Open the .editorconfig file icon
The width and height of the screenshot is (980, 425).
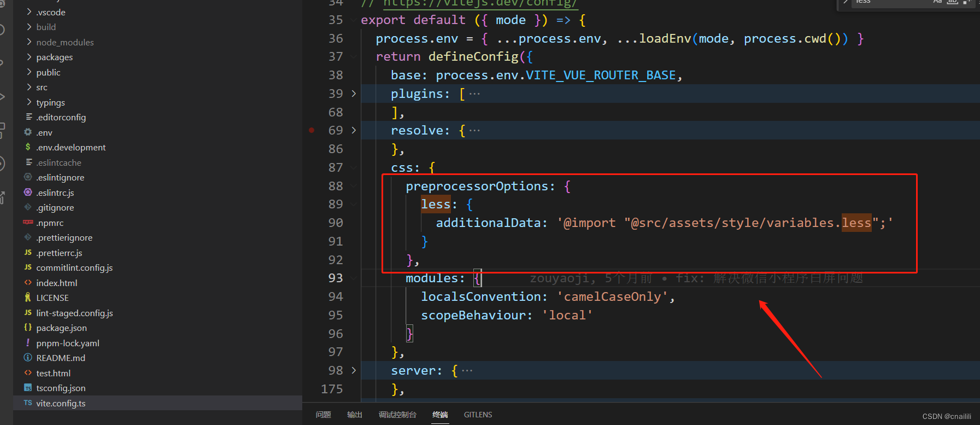28,117
